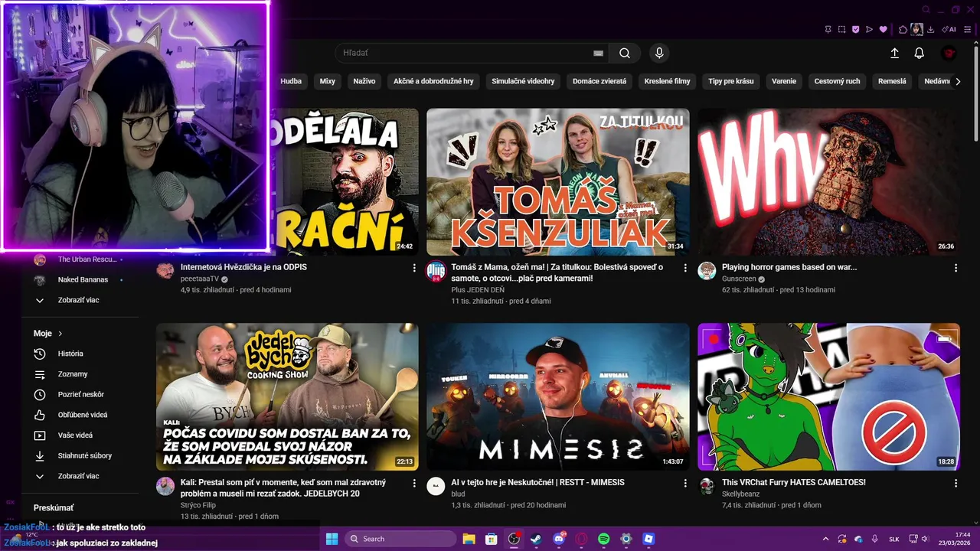
Task: Start voice search with microphone icon
Action: [x=658, y=53]
